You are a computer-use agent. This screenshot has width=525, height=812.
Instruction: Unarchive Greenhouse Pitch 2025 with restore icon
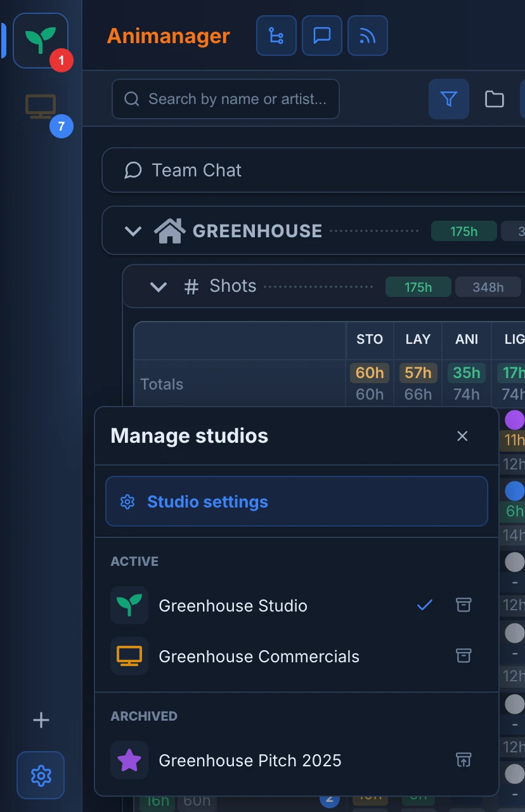(x=464, y=760)
